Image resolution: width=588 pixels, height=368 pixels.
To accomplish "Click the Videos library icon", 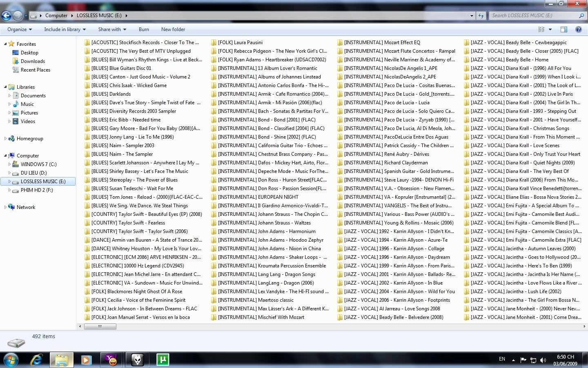I will pos(16,121).
